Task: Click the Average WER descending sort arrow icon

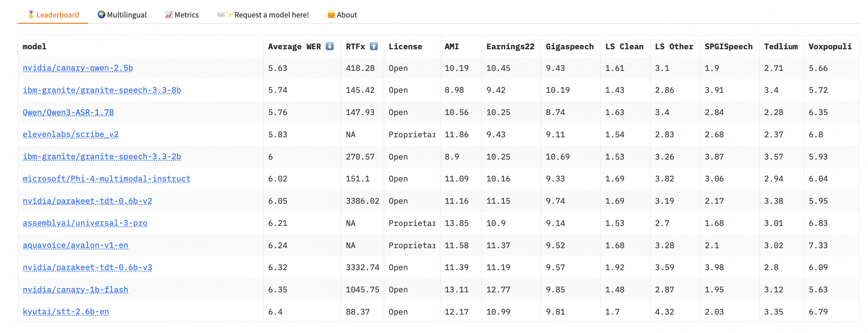Action: coord(329,46)
